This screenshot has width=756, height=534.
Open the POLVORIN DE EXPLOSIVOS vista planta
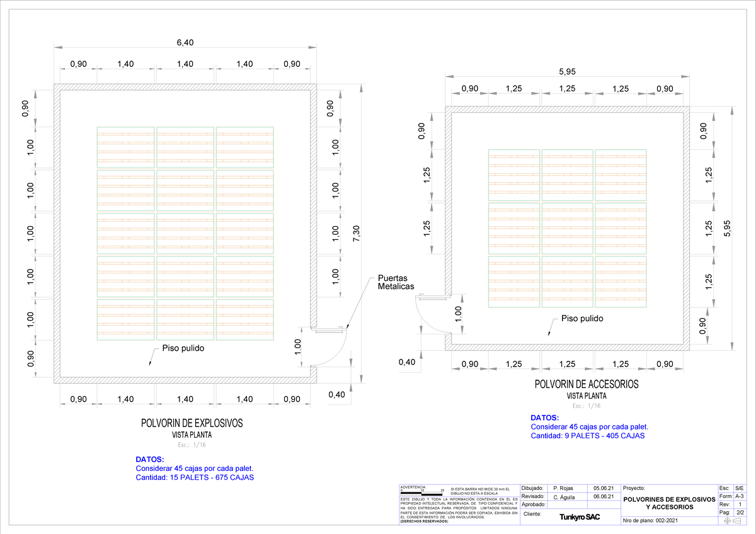(192, 423)
